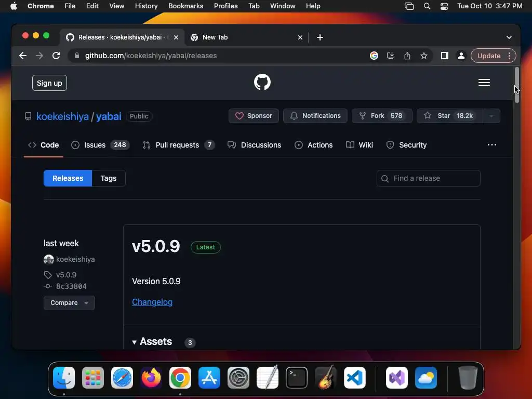Open the Profiles menu

tap(225, 6)
